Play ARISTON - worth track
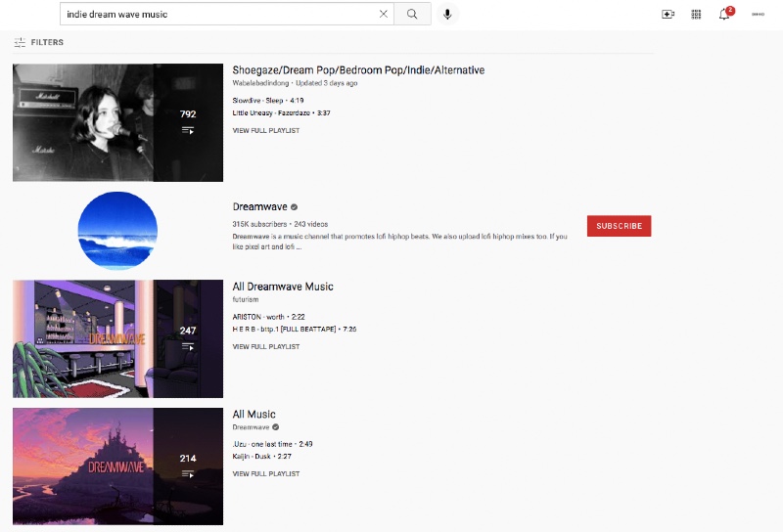Viewport: 783px width, 532px height. 268,317
